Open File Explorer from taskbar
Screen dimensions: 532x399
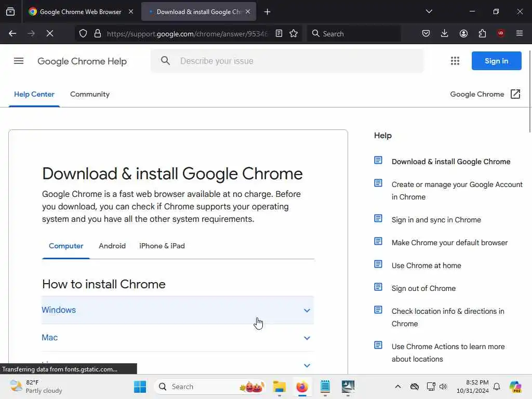coord(279,387)
